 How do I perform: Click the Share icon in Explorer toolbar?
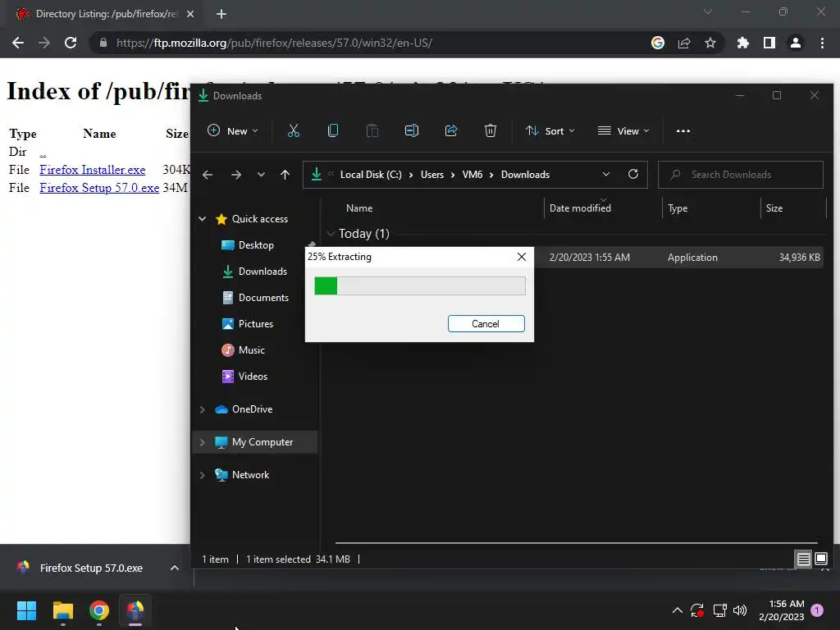pos(451,130)
